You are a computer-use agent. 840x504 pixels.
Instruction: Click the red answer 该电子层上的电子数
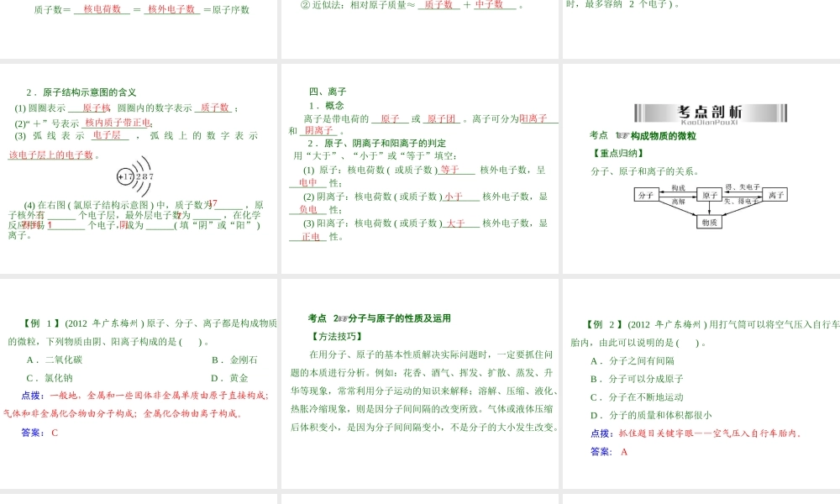pyautogui.click(x=51, y=155)
